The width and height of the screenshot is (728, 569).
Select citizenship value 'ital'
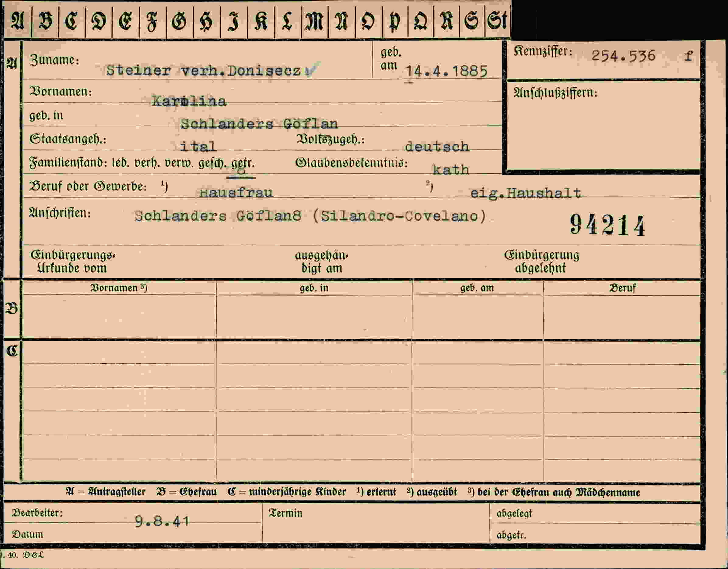(x=198, y=147)
